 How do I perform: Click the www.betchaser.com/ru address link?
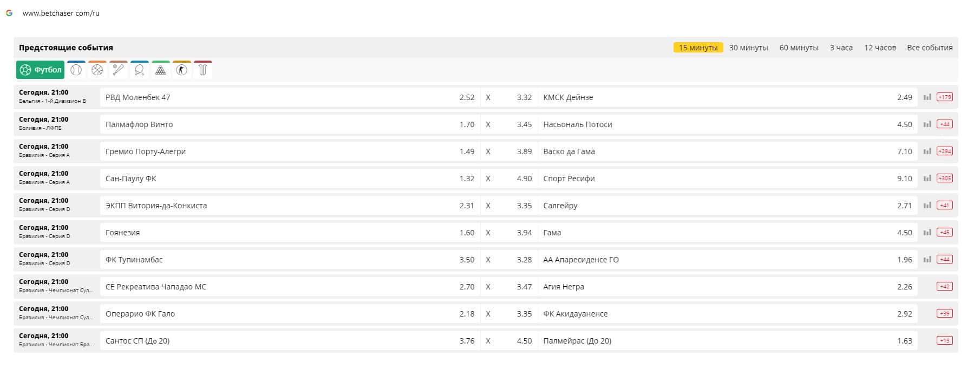[x=61, y=14]
